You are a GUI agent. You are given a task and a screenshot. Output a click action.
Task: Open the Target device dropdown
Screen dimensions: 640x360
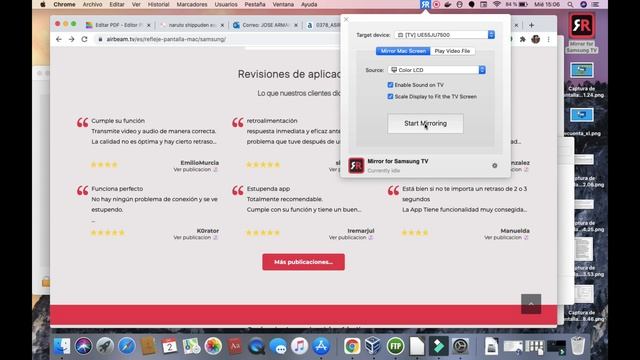click(445, 35)
